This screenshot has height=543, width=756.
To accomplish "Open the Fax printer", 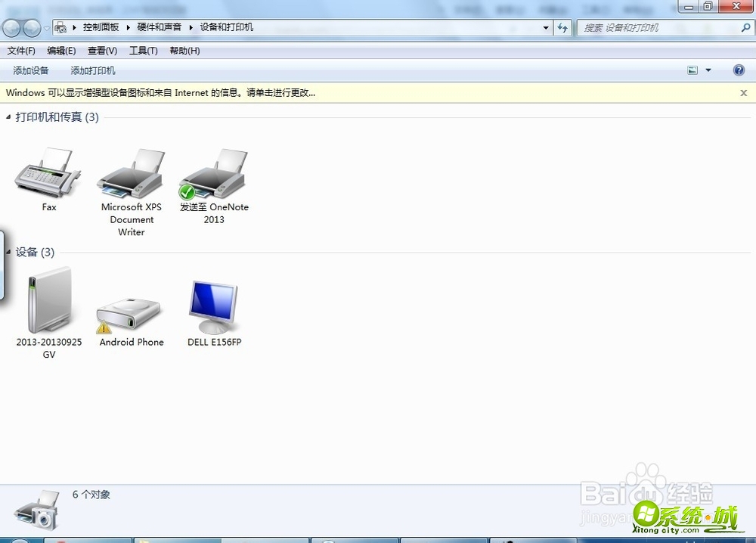I will [x=48, y=174].
